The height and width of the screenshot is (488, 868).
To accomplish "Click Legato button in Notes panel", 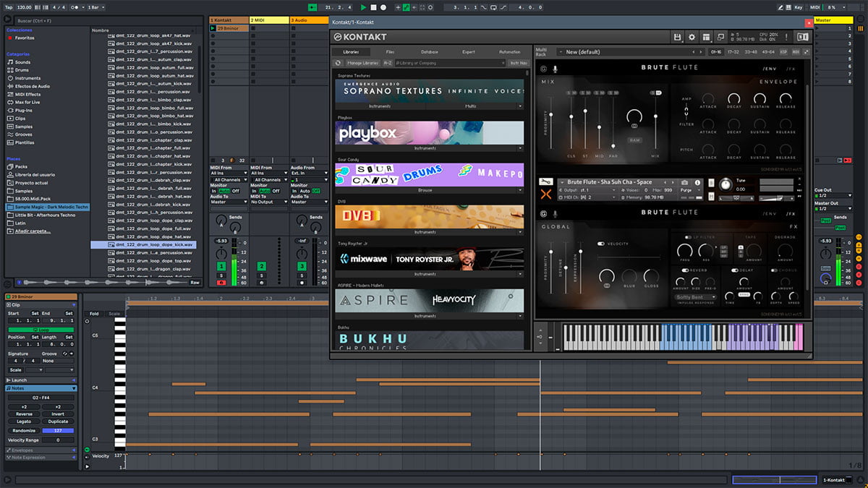I will [x=24, y=421].
